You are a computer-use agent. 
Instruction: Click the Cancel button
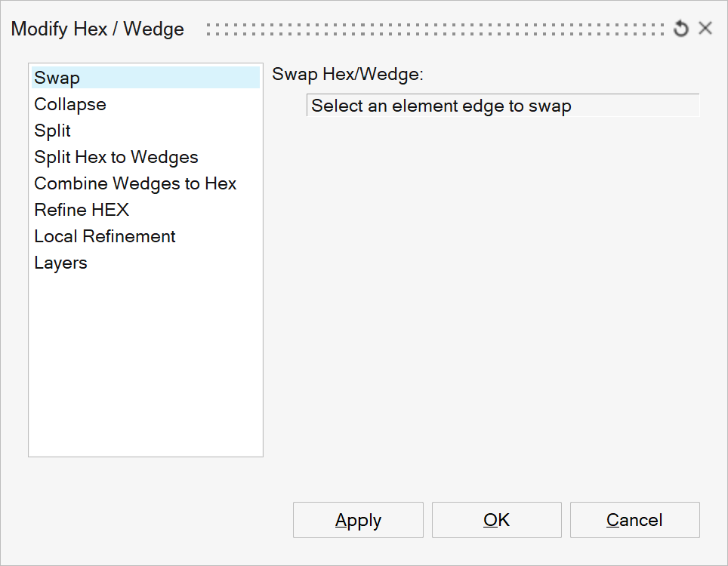coord(634,520)
